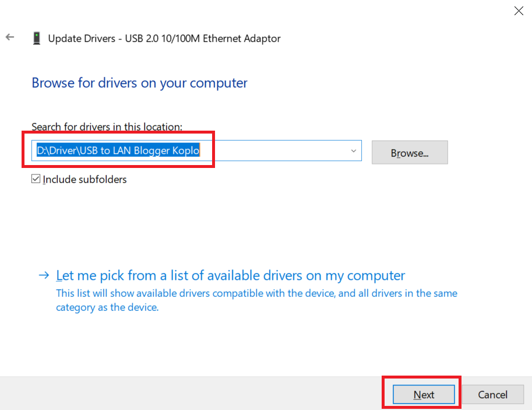Close the Update Drivers window
The image size is (532, 410).
click(x=519, y=10)
